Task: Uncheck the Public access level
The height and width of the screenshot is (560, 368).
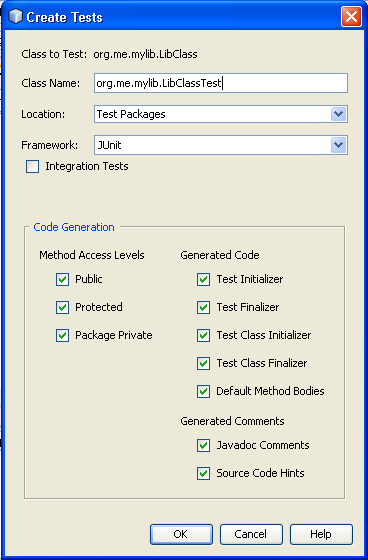Action: 63,279
